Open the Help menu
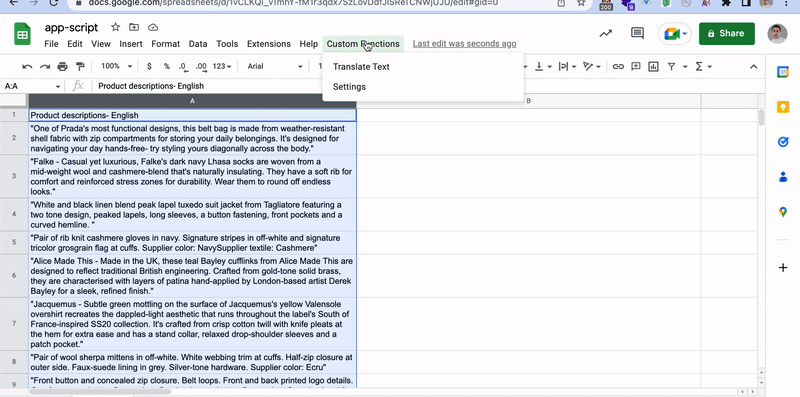Image resolution: width=800 pixels, height=397 pixels. tap(309, 44)
